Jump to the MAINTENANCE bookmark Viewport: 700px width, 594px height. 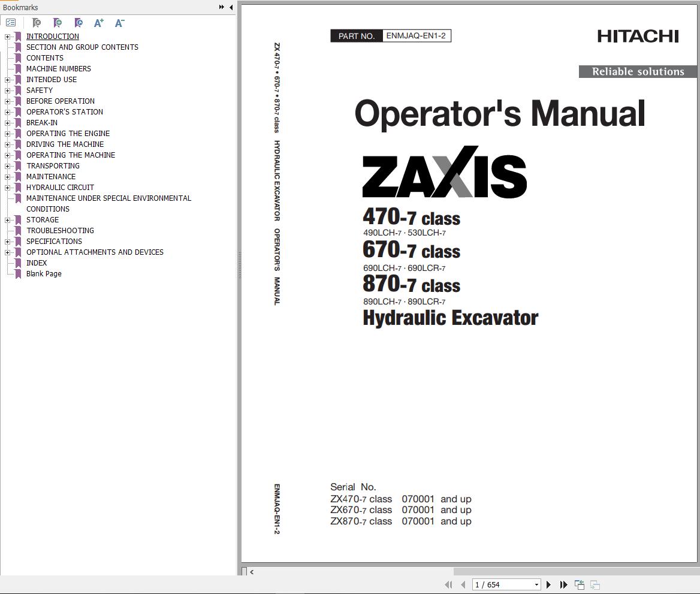coord(51,176)
